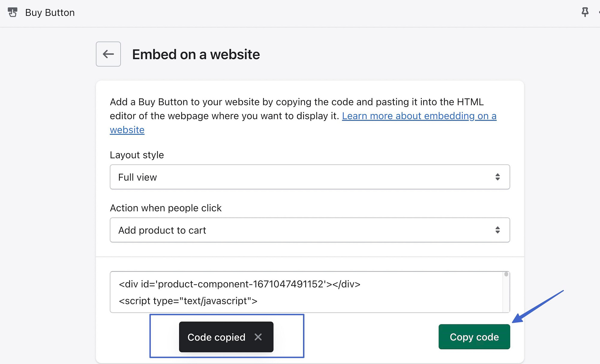Open Learn more about embedding on a website
Viewport: 600px width, 364px height.
coord(419,116)
